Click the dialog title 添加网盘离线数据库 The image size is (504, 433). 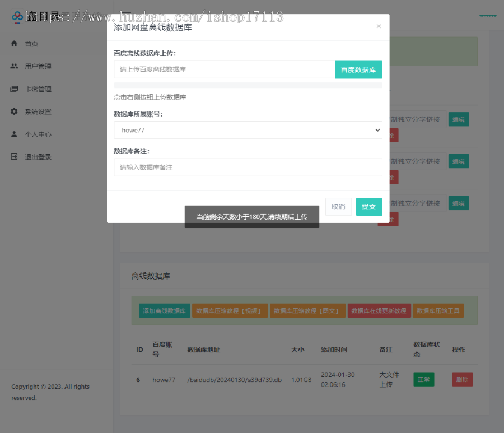coord(153,27)
